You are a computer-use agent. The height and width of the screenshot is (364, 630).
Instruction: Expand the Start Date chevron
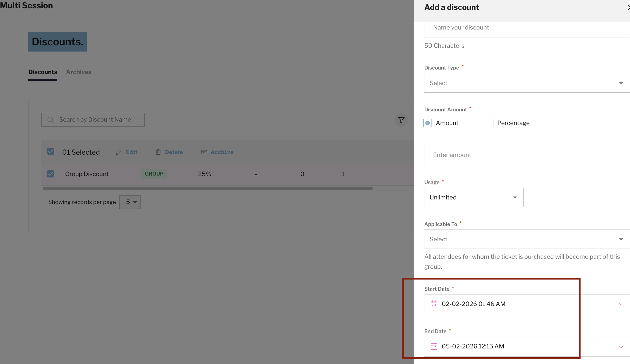point(621,304)
